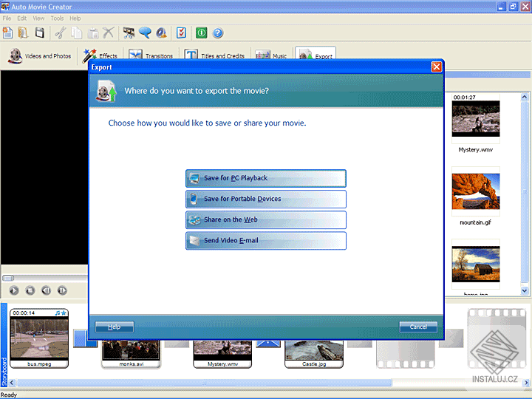Screen dimensions: 532x399
Task: Click the preview Stop button
Action: tap(30, 291)
